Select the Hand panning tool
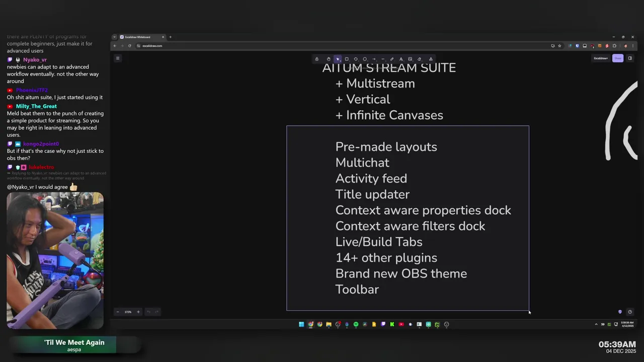Screen dimensions: 644x362 point(329,59)
